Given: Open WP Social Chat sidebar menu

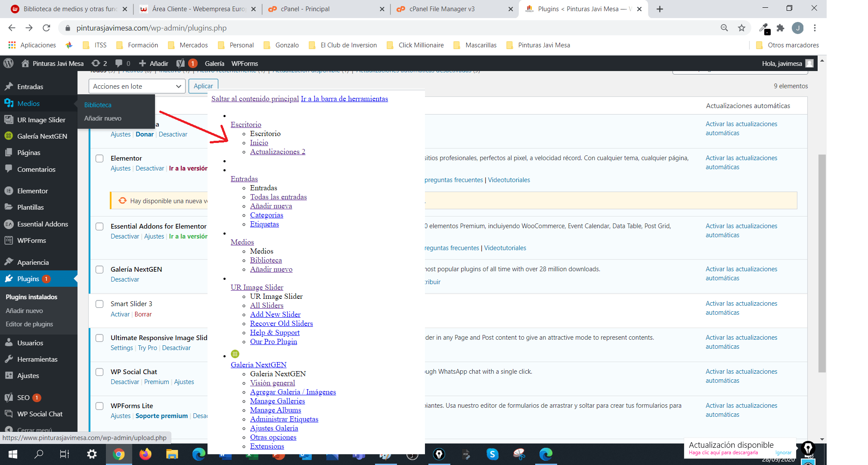Looking at the screenshot, I should coord(40,414).
